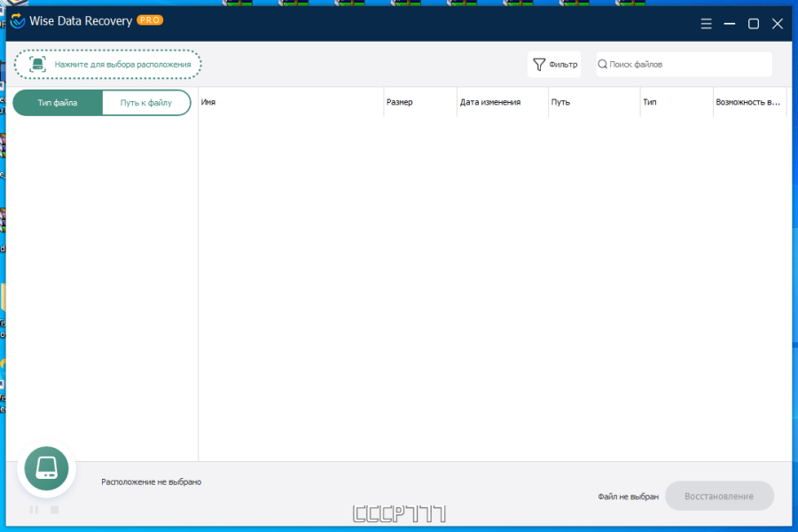Open the Фильтр filter button
This screenshot has height=532, width=798.
(x=554, y=64)
